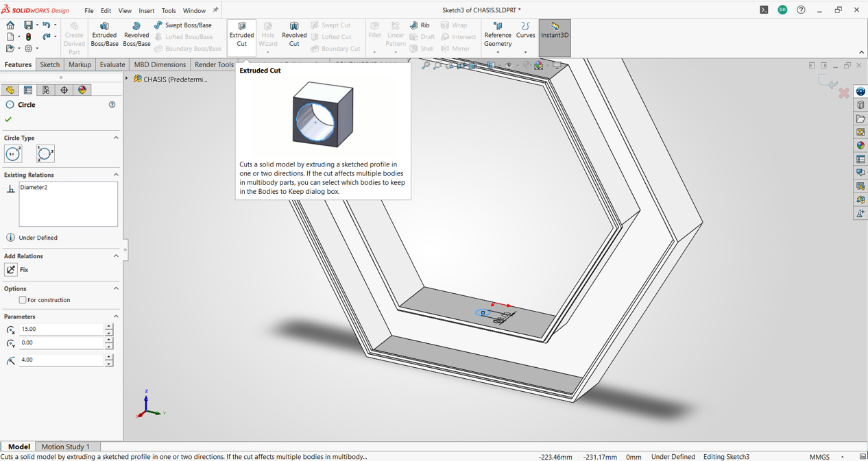Select the Revolved Cut tool
Image resolution: width=868 pixels, height=461 pixels.
[x=294, y=35]
